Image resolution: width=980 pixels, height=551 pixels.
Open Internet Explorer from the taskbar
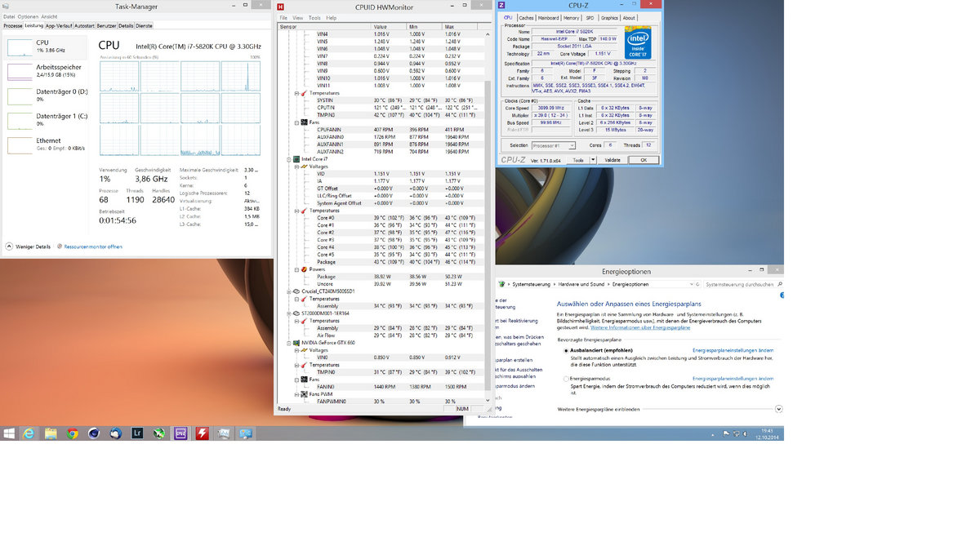pos(29,433)
